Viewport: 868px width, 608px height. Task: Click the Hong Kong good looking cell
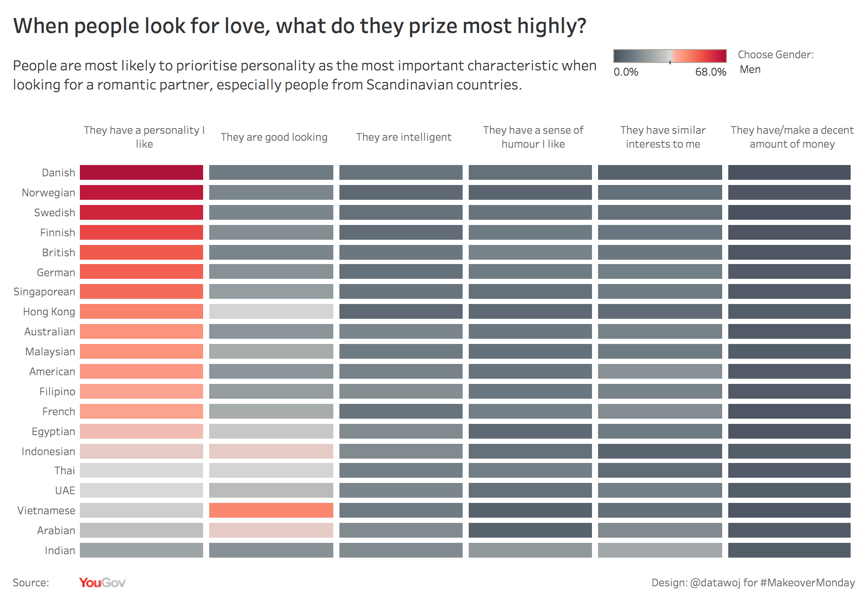pos(271,311)
